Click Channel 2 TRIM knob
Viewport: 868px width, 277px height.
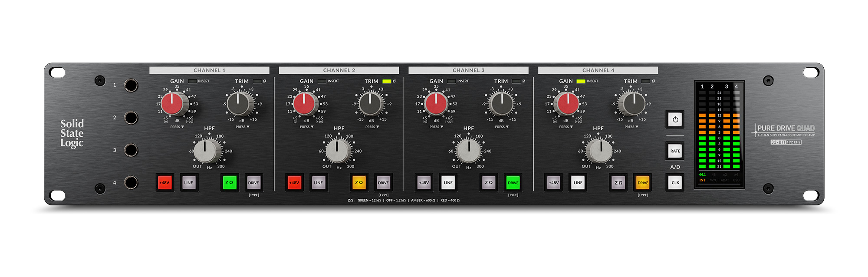[371, 104]
